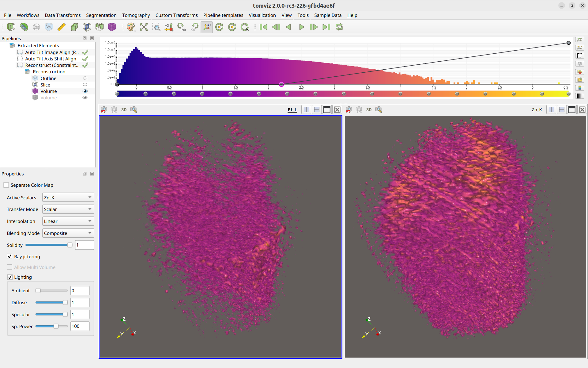The width and height of the screenshot is (588, 368).
Task: Toggle orientation axes visibility icon
Action: (x=207, y=27)
